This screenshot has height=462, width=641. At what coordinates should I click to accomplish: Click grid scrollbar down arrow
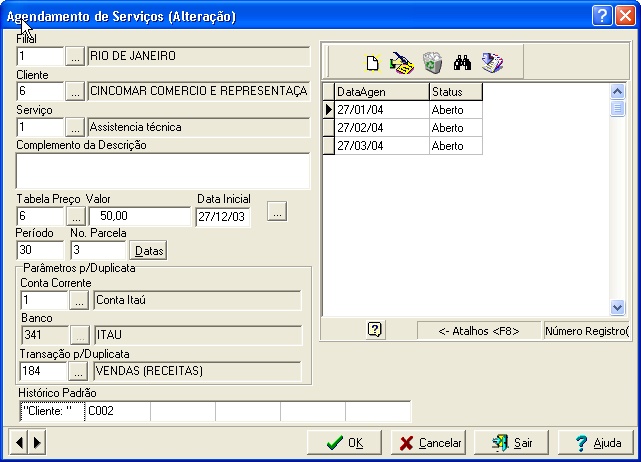click(x=617, y=307)
